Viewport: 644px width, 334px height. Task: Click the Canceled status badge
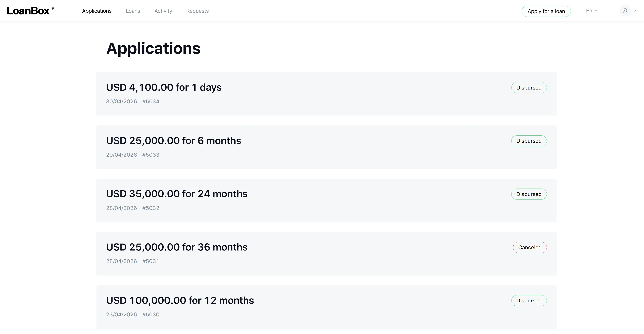pos(530,247)
